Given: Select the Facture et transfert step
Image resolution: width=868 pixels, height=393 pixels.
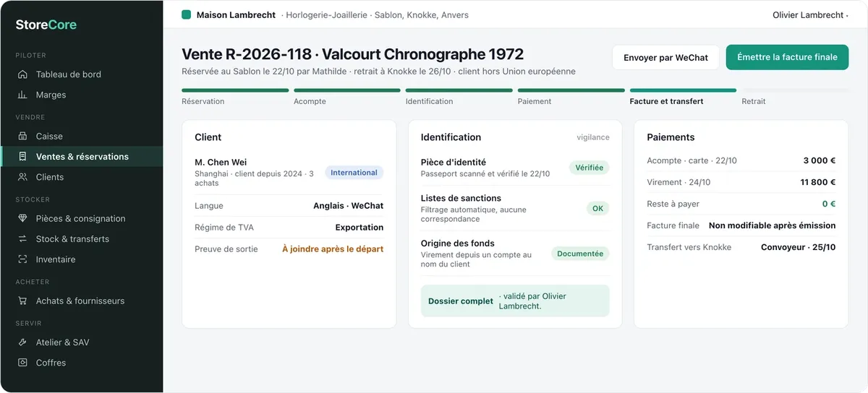Looking at the screenshot, I should [x=683, y=97].
